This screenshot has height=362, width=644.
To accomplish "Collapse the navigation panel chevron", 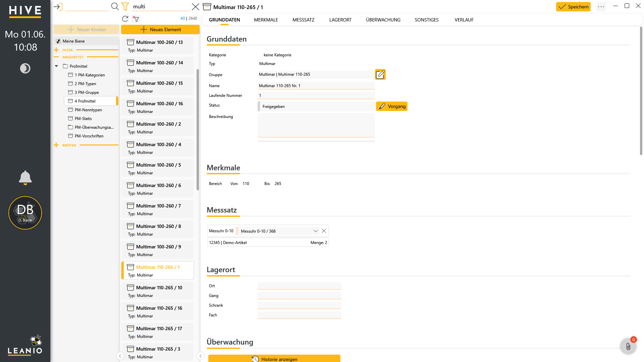I will [x=120, y=356].
